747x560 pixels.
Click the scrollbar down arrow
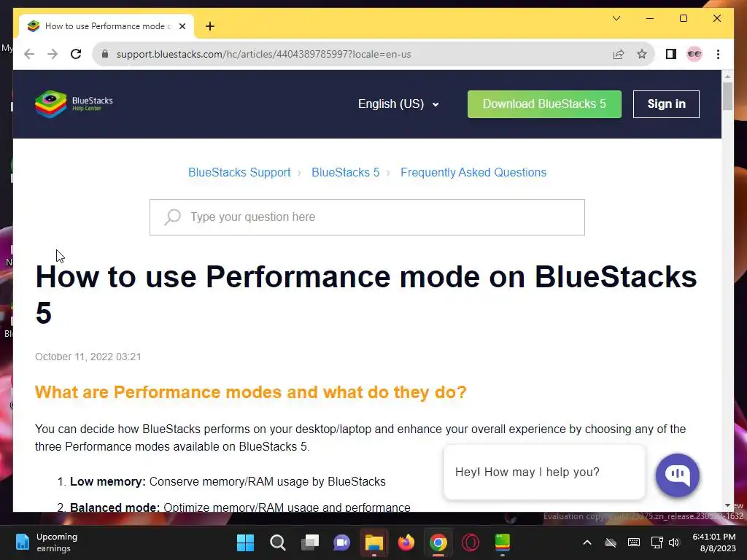point(727,505)
